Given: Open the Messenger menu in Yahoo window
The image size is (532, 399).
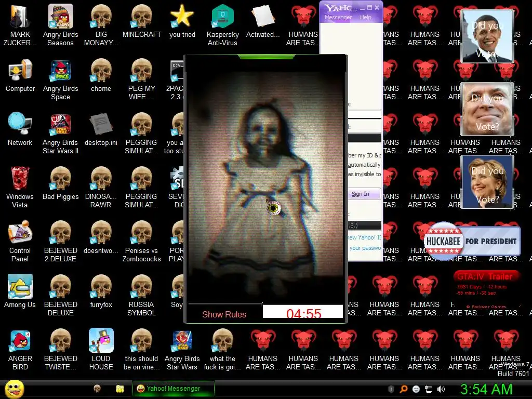Looking at the screenshot, I should tap(338, 17).
